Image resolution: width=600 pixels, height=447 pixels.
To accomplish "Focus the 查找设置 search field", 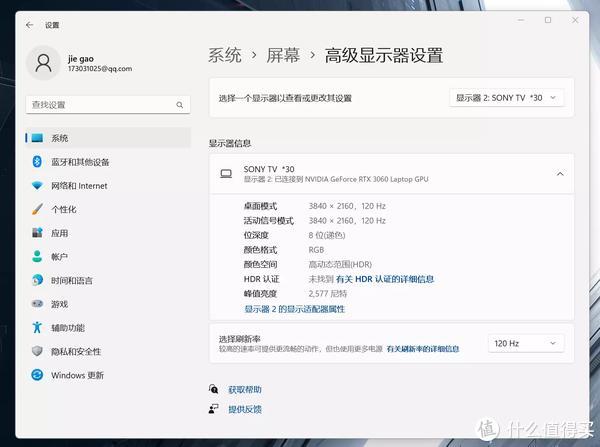I will (x=108, y=105).
